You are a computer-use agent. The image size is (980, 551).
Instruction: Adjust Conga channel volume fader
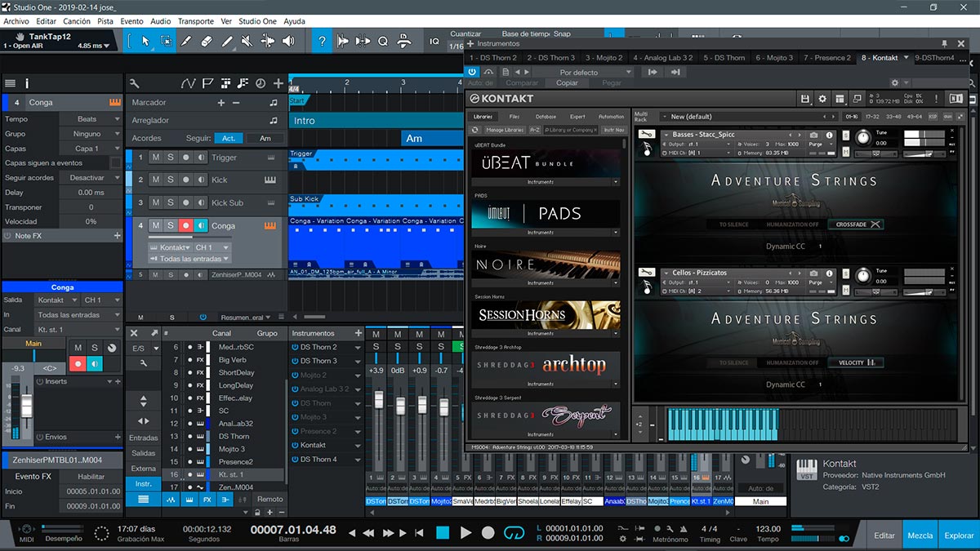coord(26,405)
